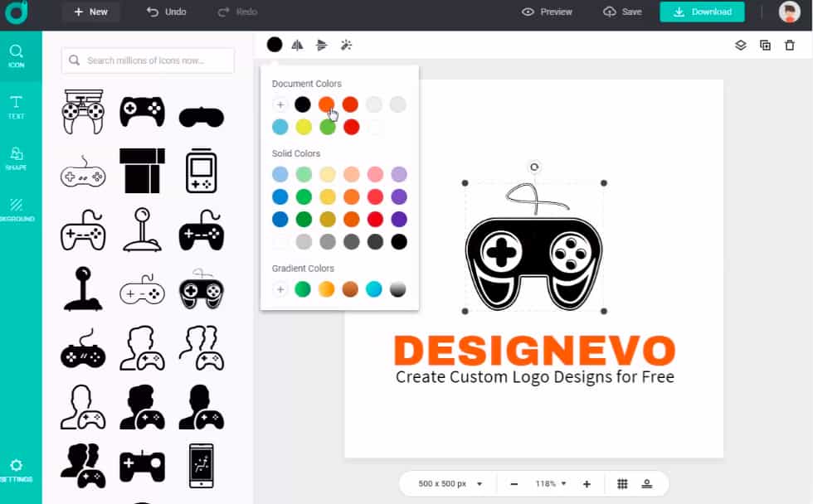This screenshot has height=504, width=813.
Task: Flip the selected icon vertically
Action: [x=322, y=46]
